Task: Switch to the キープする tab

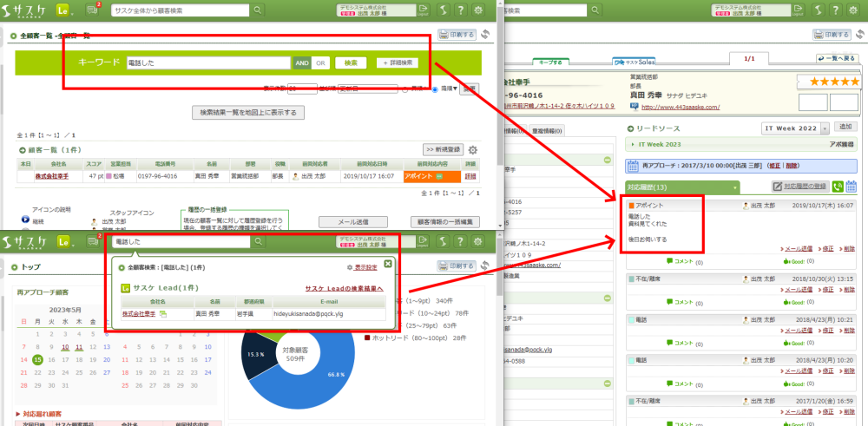Action: coord(552,62)
